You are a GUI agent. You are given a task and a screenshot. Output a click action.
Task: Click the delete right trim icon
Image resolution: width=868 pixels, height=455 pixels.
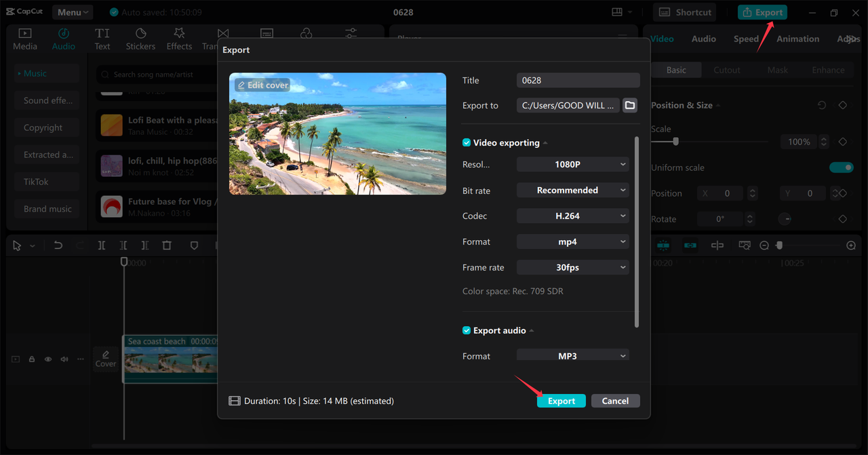pos(145,245)
